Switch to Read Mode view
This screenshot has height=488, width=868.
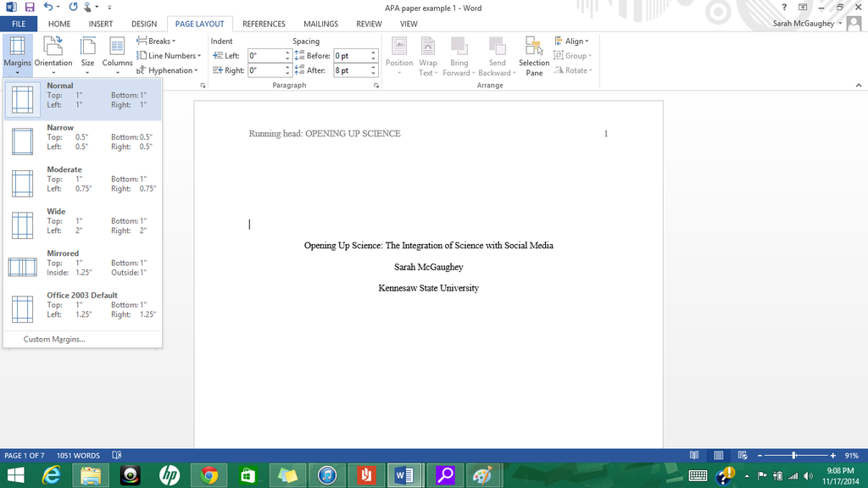pos(694,455)
